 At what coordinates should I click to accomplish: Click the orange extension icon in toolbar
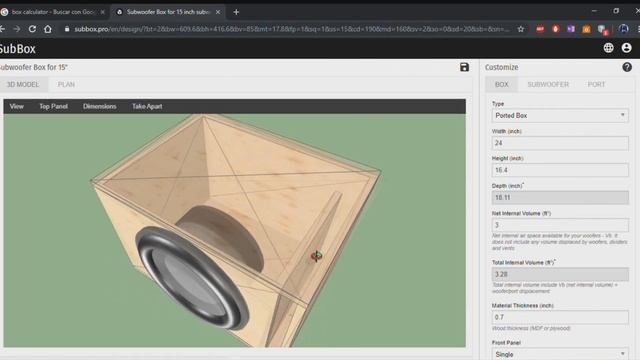586,29
